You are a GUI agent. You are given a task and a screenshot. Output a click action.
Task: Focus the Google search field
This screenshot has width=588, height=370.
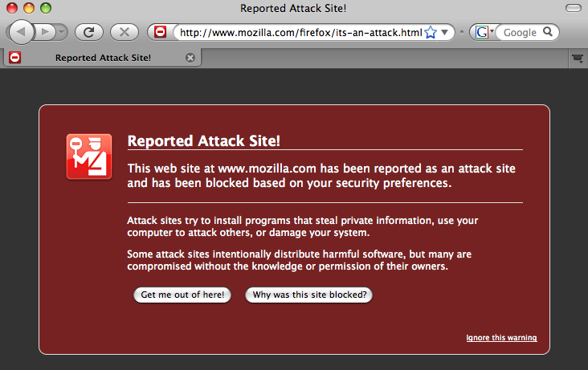pos(520,32)
